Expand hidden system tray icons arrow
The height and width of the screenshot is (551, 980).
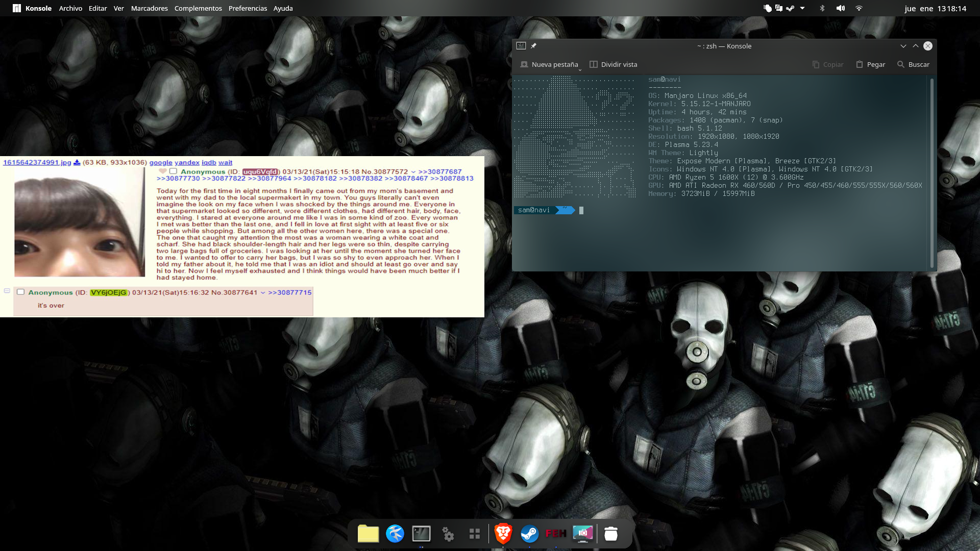[x=802, y=8]
